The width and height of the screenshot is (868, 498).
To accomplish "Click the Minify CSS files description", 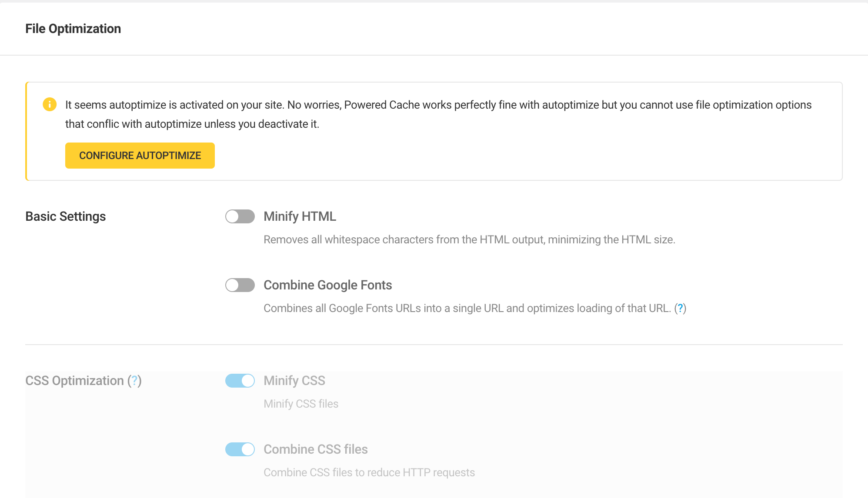I will pos(301,404).
